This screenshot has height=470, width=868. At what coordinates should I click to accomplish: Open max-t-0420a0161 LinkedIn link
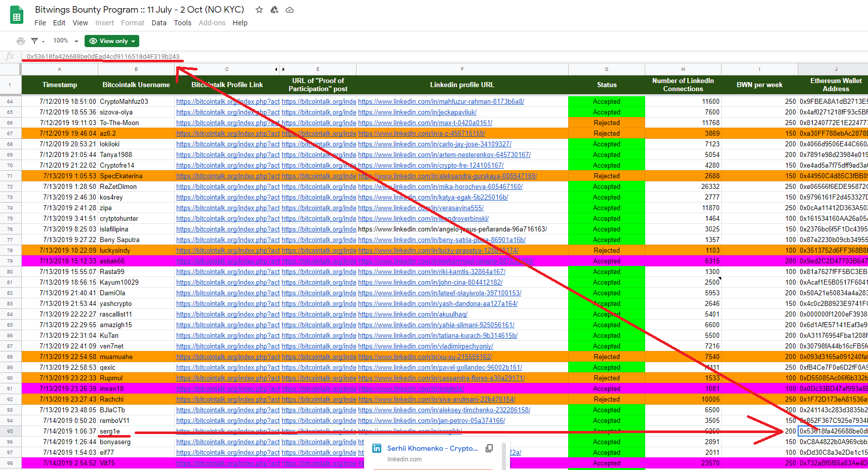[x=425, y=123]
